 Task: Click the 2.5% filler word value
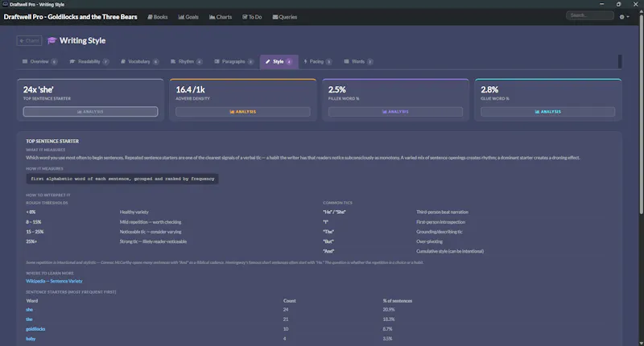(336, 89)
